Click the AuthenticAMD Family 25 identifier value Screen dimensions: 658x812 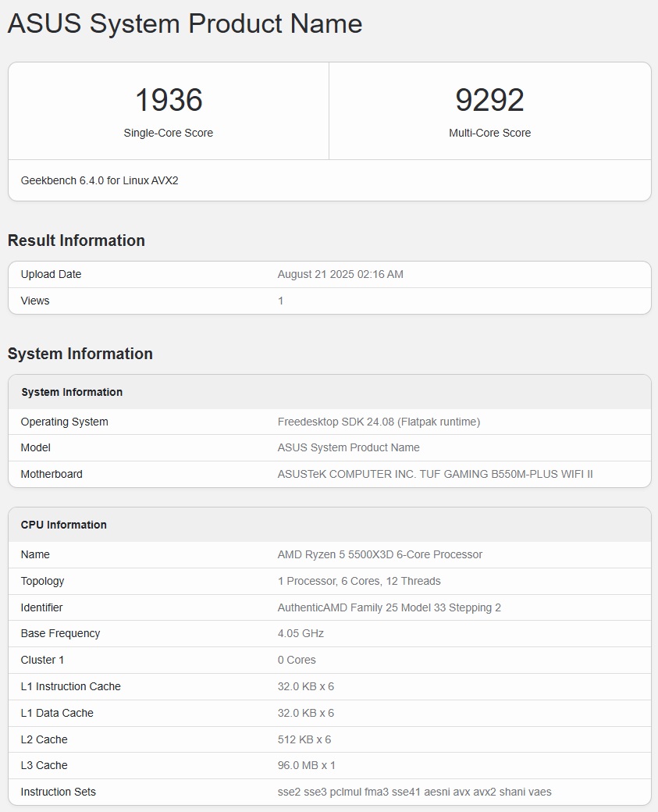389,607
